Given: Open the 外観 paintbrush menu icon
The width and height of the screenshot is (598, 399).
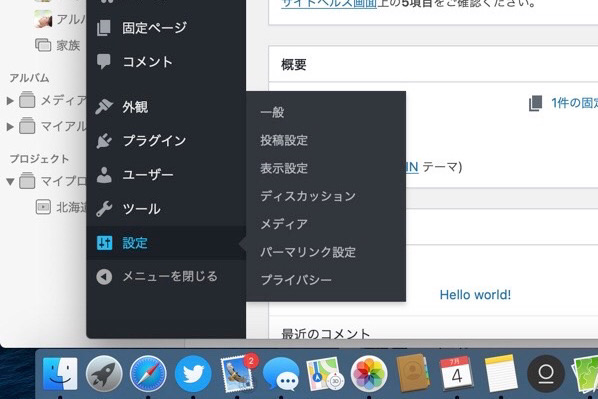Looking at the screenshot, I should [104, 107].
